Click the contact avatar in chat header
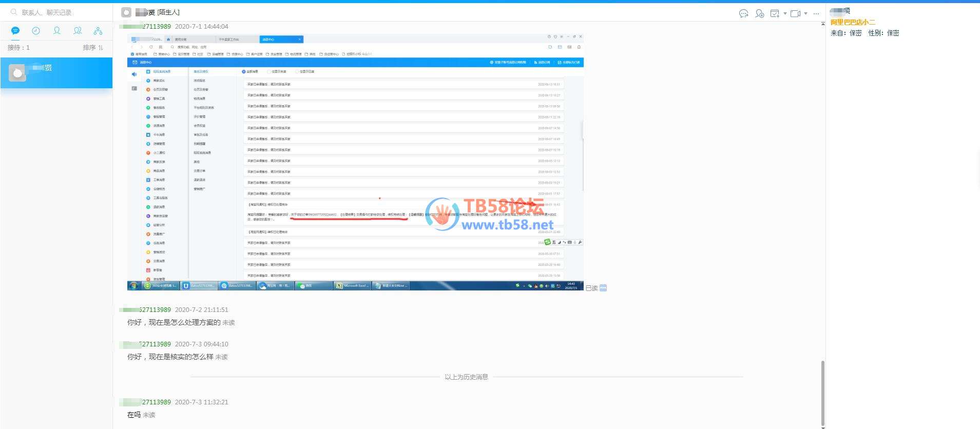 (x=126, y=12)
